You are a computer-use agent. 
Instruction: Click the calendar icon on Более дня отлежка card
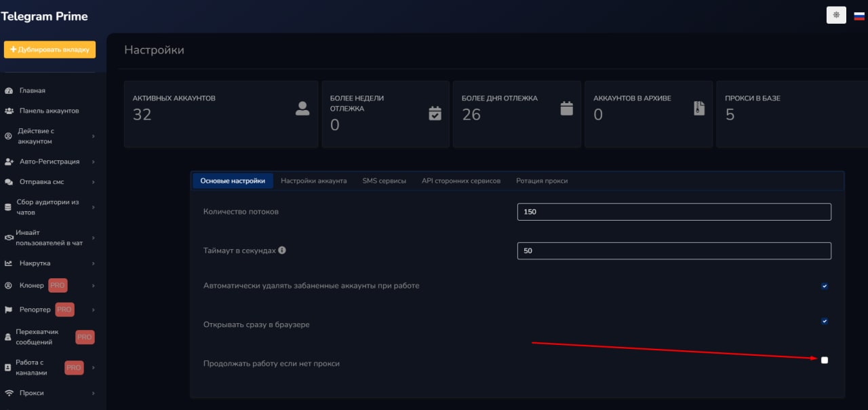(x=566, y=109)
